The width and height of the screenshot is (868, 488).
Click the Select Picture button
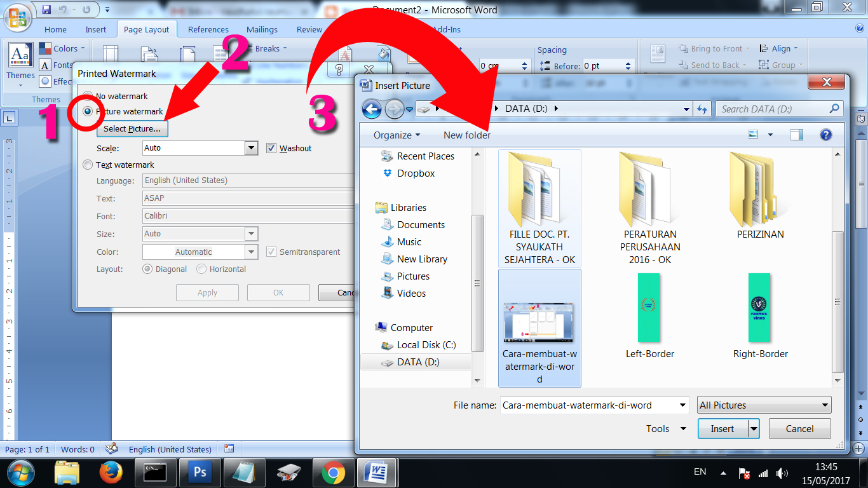(132, 129)
